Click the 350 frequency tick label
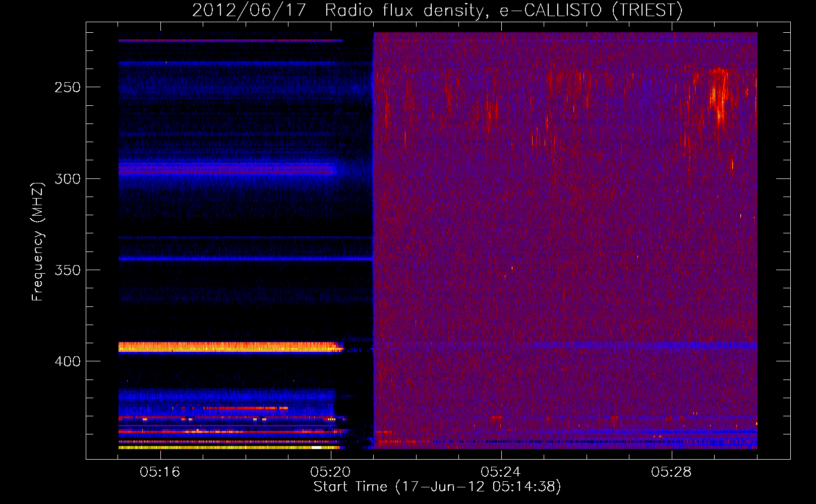This screenshot has width=816, height=504. pyautogui.click(x=68, y=270)
